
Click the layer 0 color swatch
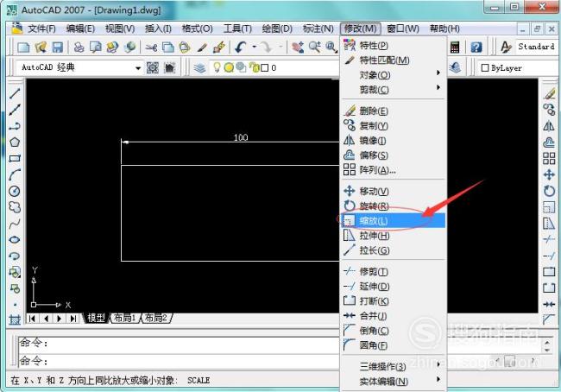[x=265, y=67]
